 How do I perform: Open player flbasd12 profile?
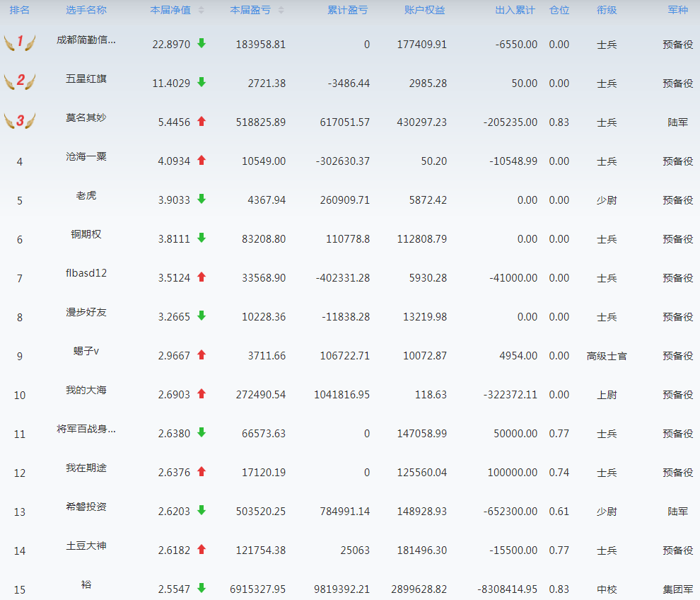click(86, 273)
